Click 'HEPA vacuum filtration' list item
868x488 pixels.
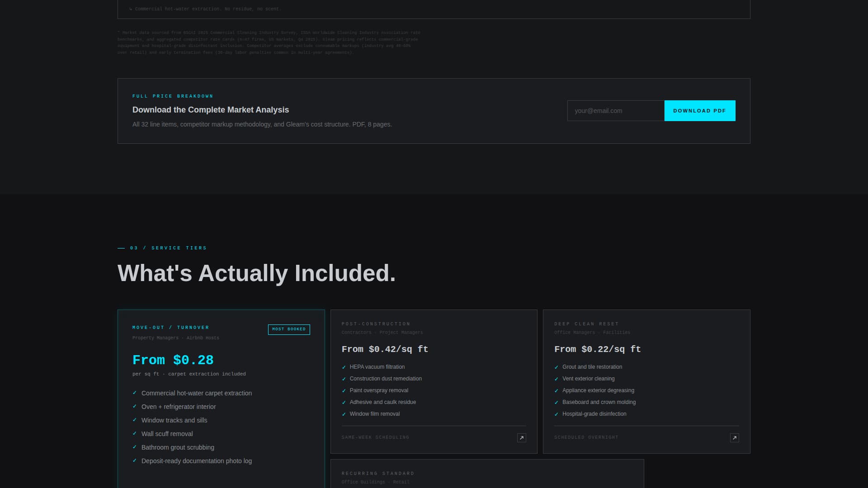pos(377,367)
